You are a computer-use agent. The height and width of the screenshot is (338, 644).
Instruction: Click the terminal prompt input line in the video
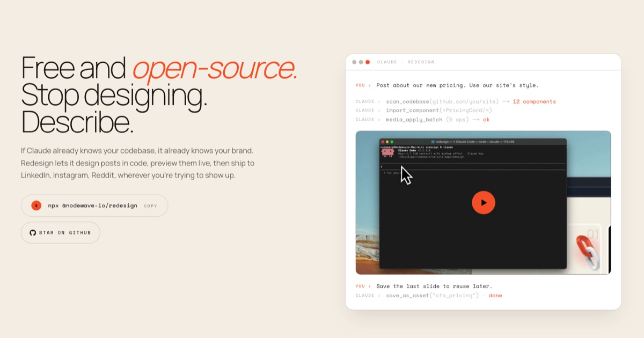click(x=472, y=166)
